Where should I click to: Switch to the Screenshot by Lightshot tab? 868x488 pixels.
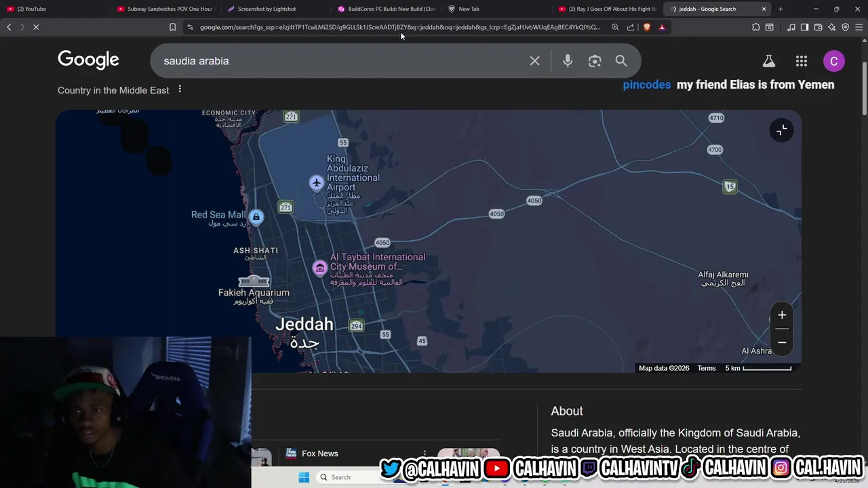[x=277, y=9]
